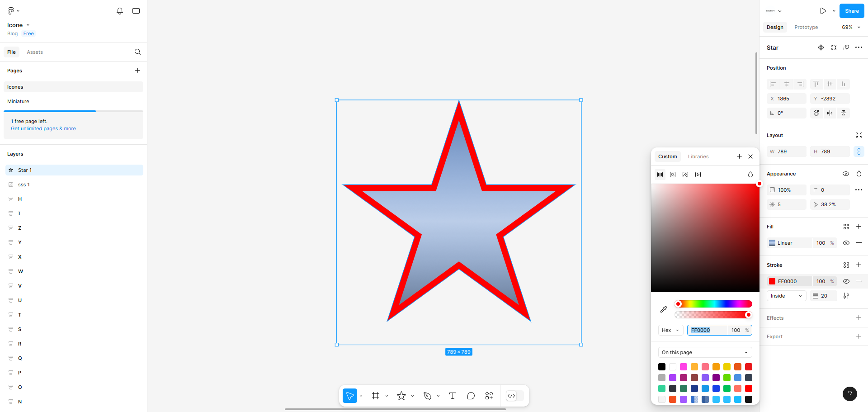The height and width of the screenshot is (412, 868).
Task: Open the notifications bell
Action: pyautogui.click(x=120, y=11)
